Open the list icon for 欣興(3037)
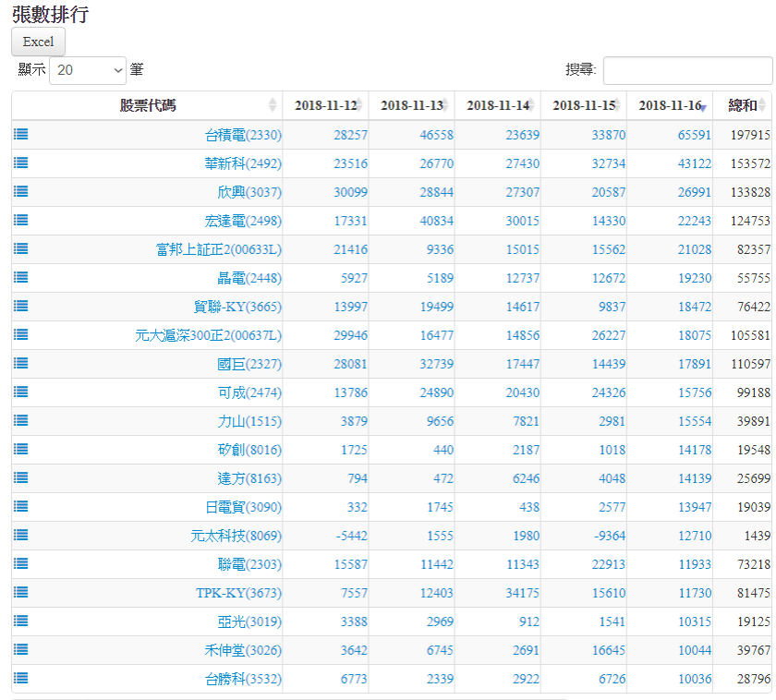 coord(21,191)
